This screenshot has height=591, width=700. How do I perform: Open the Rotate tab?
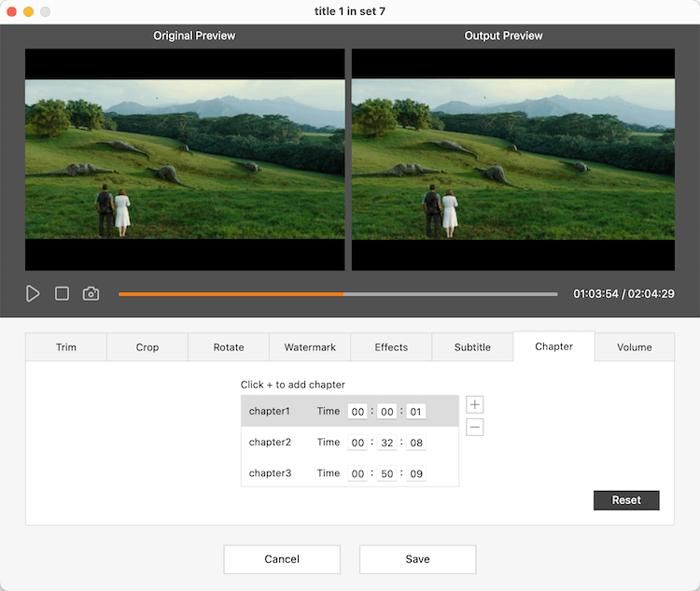pos(229,347)
